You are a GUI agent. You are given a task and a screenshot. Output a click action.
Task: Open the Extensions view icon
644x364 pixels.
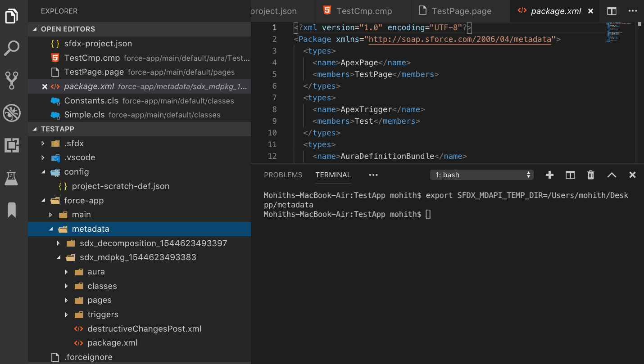click(x=12, y=145)
